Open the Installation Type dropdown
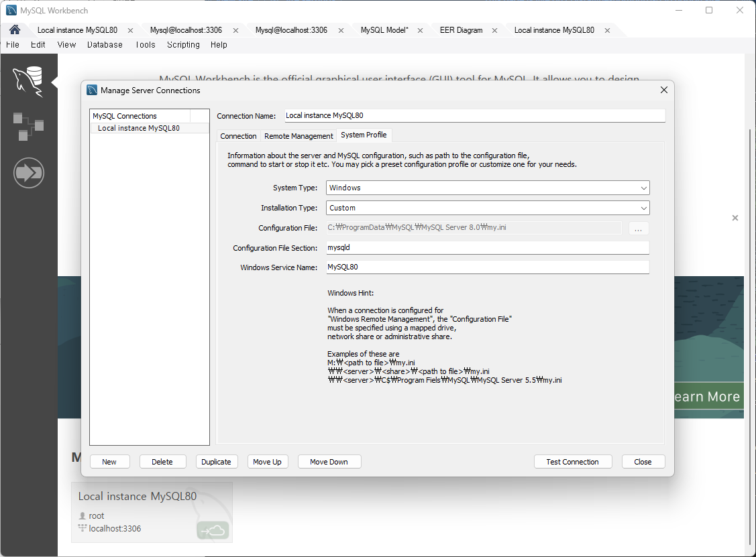This screenshot has height=557, width=756. pyautogui.click(x=488, y=208)
